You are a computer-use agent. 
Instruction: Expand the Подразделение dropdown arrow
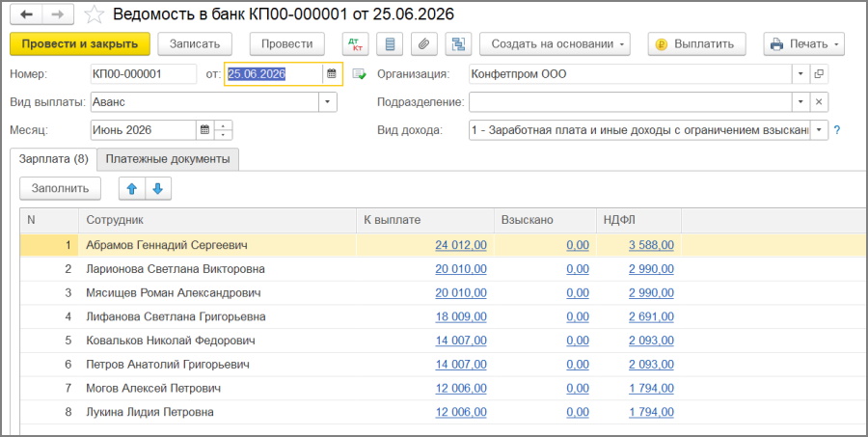(x=801, y=102)
